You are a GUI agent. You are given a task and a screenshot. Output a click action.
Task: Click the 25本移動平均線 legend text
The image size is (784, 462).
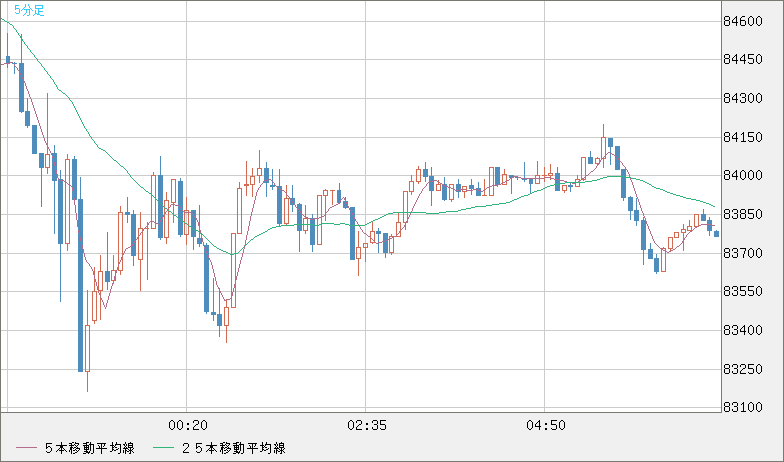pyautogui.click(x=234, y=448)
